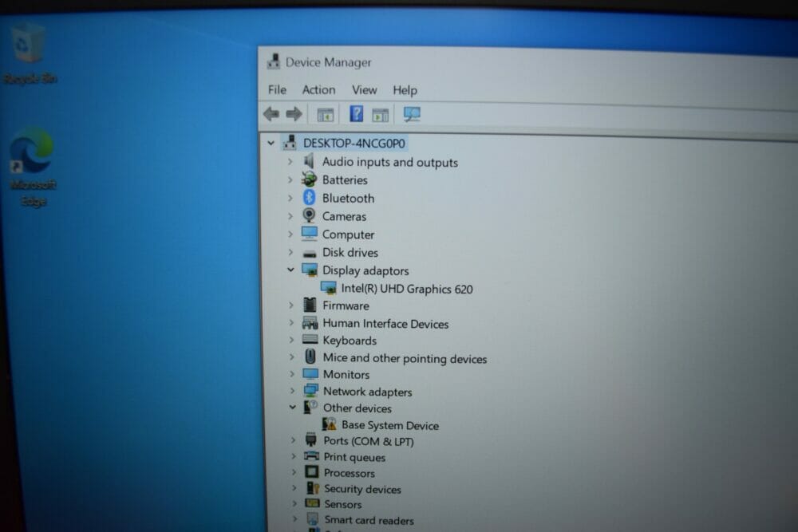Click the Human Interface Devices icon
The height and width of the screenshot is (532, 798).
tap(310, 323)
